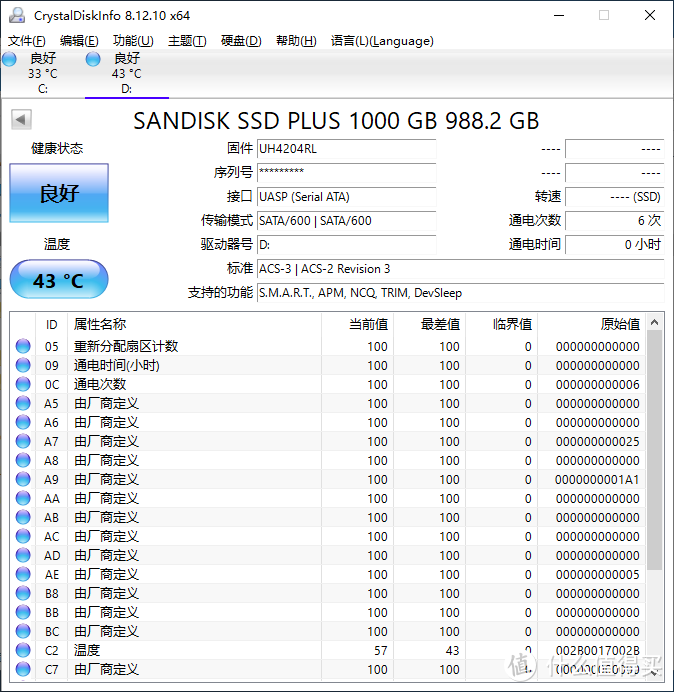Open the 主题(T) menu
Screen dimensions: 674x692
click(187, 41)
